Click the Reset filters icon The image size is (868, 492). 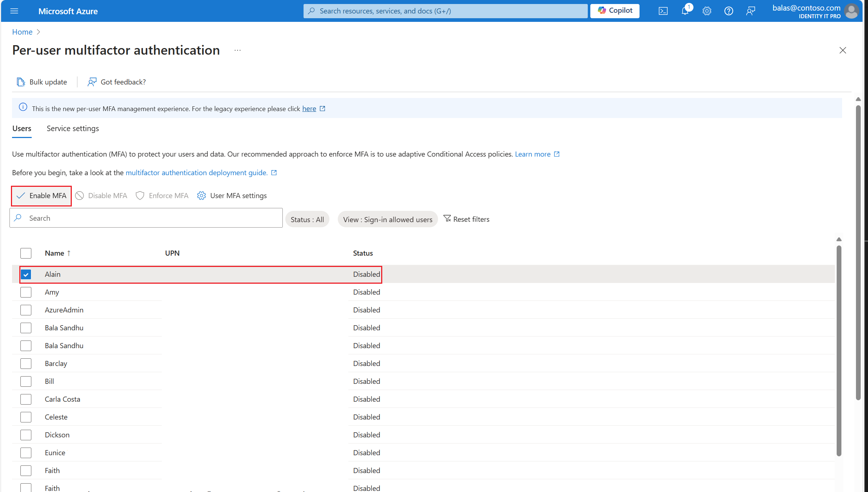point(447,219)
